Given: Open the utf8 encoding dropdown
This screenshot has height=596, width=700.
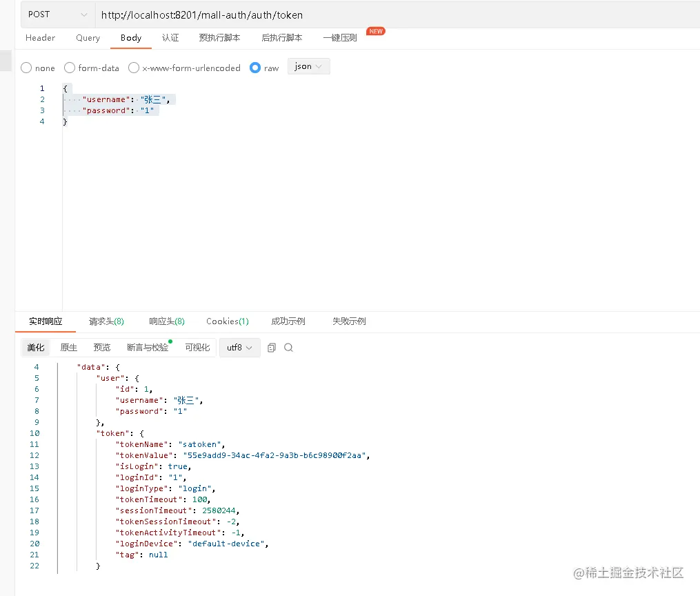Looking at the screenshot, I should [240, 348].
